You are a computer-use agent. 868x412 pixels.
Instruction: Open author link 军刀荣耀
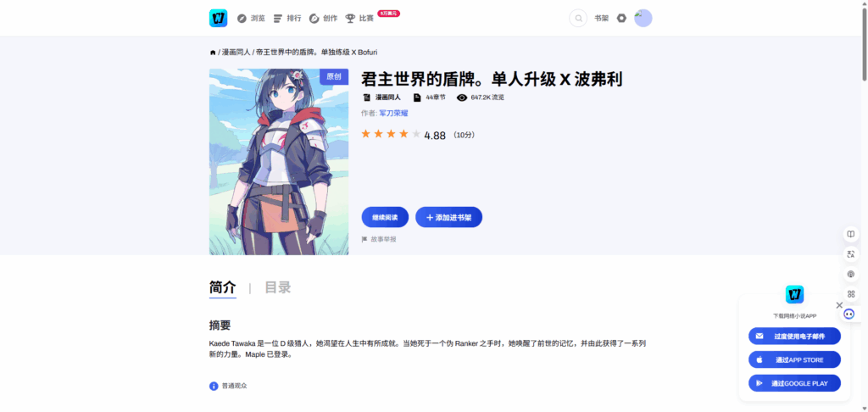click(393, 113)
